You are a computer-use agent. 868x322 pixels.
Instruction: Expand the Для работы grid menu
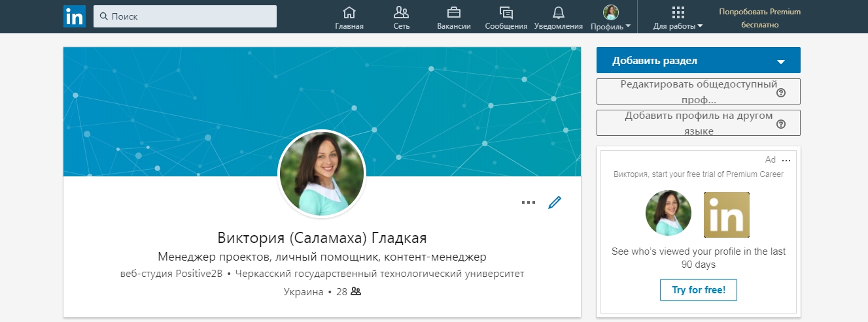click(x=678, y=18)
